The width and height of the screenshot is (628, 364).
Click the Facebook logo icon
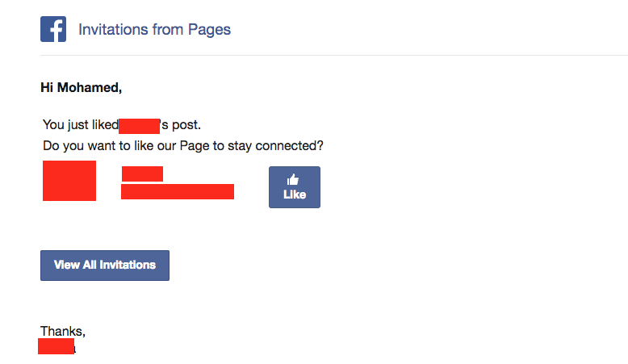point(53,29)
